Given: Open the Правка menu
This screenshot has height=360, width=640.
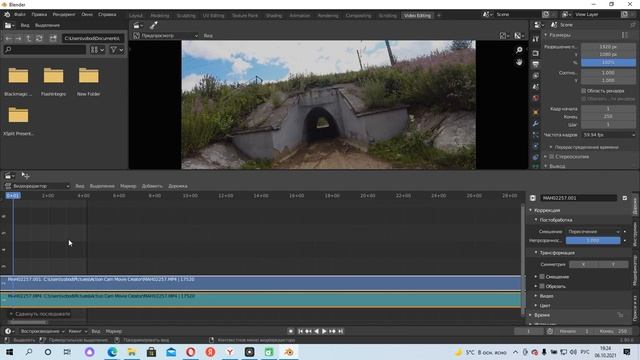Looking at the screenshot, I should pyautogui.click(x=39, y=14).
